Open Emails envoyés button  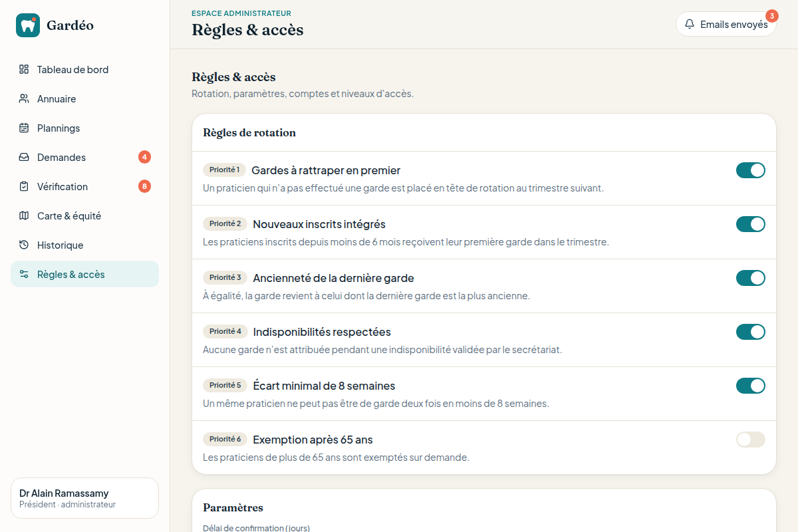pyautogui.click(x=726, y=24)
